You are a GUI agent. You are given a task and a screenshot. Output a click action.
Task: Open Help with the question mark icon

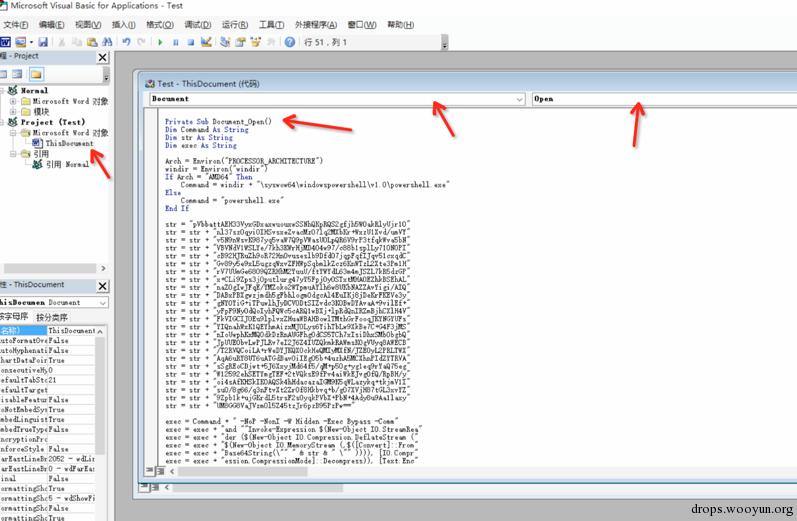point(291,42)
